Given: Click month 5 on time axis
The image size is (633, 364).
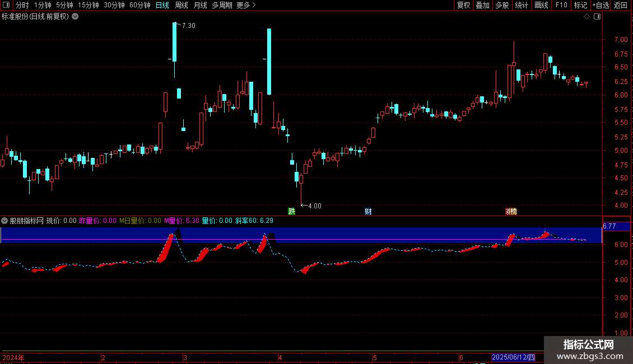Looking at the screenshot, I should click(x=375, y=357).
